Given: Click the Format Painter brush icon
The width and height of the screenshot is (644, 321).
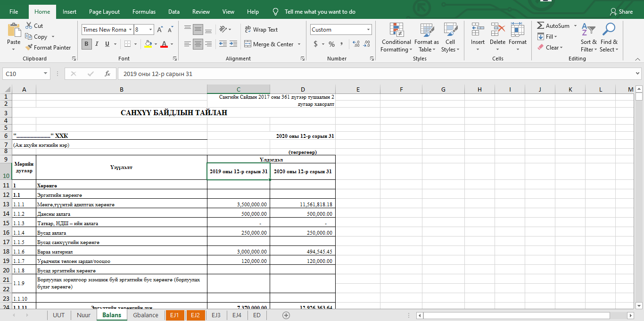Looking at the screenshot, I should [29, 48].
